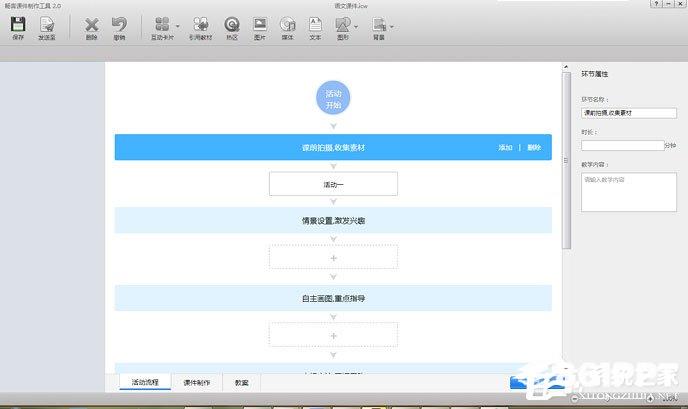Click the 引用教材 toolbar icon
The width and height of the screenshot is (688, 409).
pyautogui.click(x=201, y=25)
